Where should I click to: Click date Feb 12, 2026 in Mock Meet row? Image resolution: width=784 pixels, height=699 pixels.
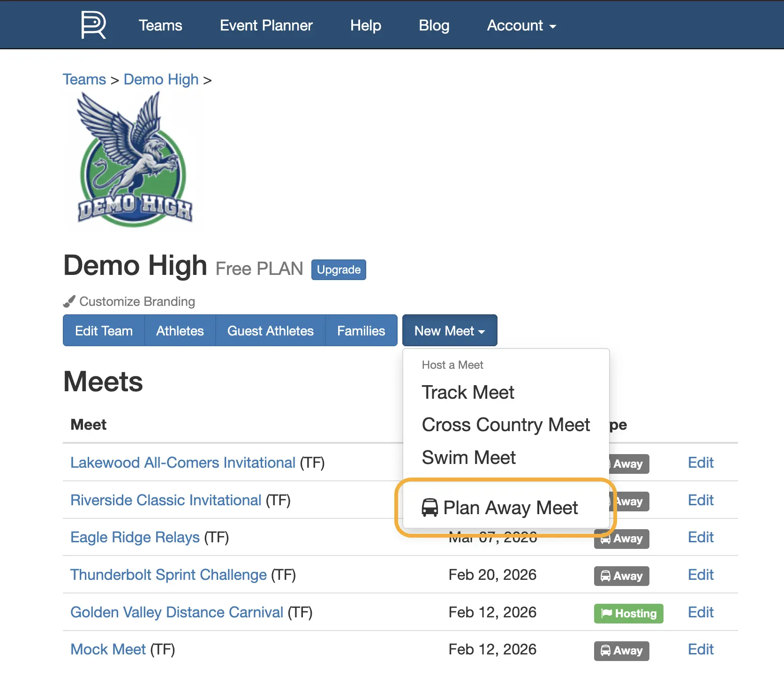[x=492, y=649]
